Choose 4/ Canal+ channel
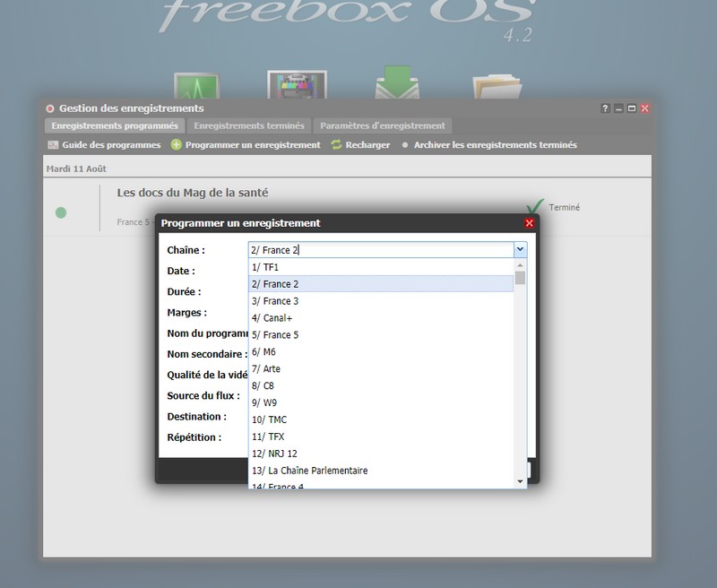This screenshot has width=717, height=588. (x=382, y=318)
